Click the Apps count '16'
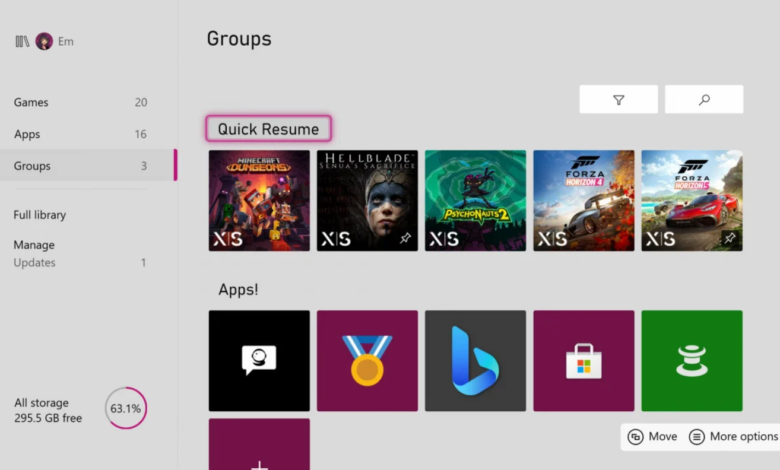The height and width of the screenshot is (470, 780). [x=141, y=134]
